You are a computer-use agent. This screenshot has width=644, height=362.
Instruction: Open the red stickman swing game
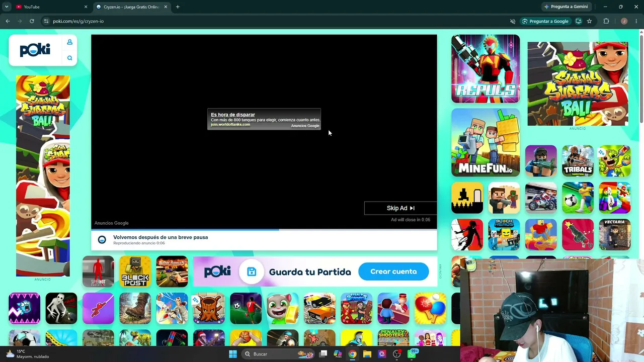[98, 308]
